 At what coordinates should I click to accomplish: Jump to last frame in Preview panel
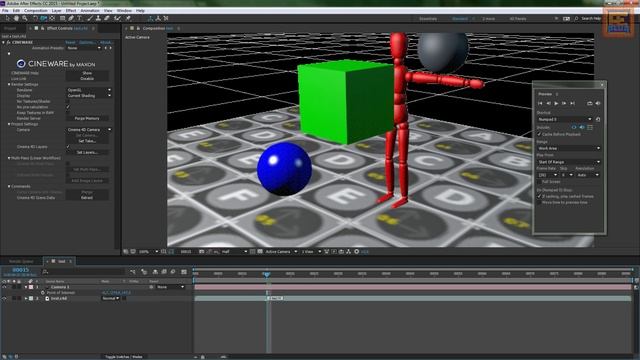tap(573, 104)
